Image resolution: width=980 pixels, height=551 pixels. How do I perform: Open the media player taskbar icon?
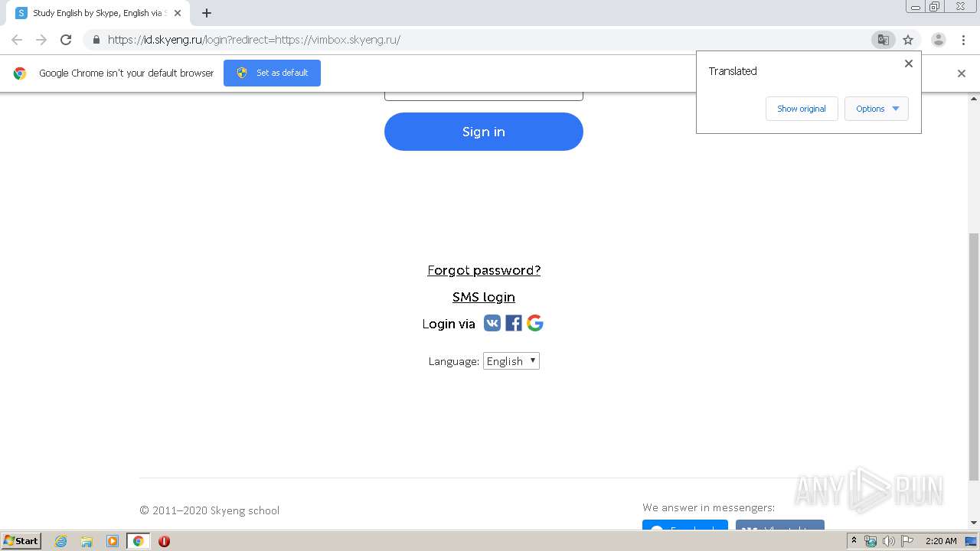point(113,541)
